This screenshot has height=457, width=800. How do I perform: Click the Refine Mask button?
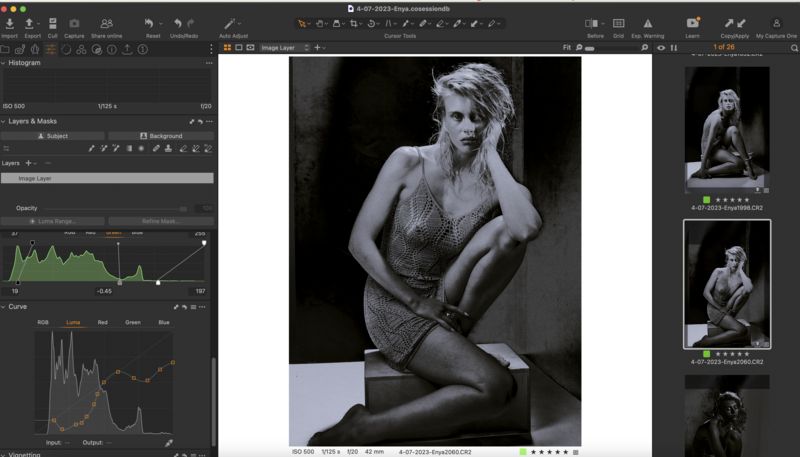point(161,221)
